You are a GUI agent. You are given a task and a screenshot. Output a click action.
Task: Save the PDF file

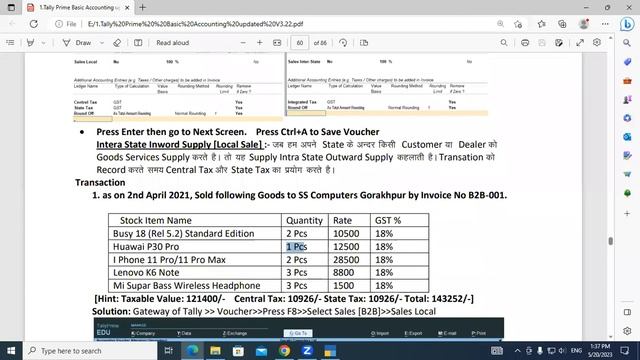[542, 42]
